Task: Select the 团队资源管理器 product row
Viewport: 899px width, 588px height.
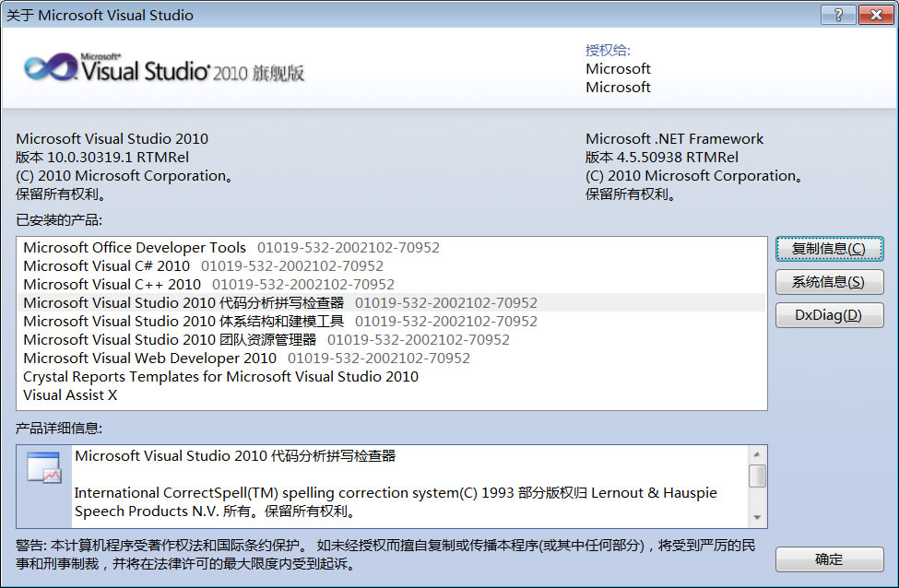Action: click(x=392, y=340)
